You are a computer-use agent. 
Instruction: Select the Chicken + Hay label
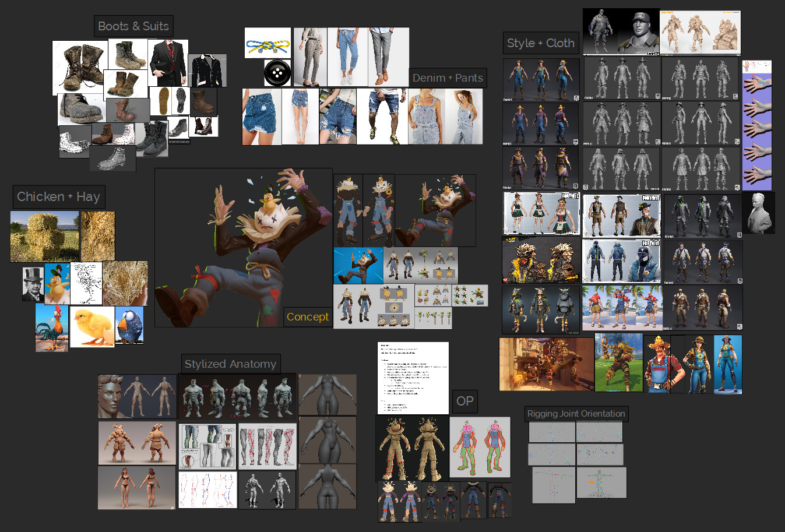click(58, 197)
